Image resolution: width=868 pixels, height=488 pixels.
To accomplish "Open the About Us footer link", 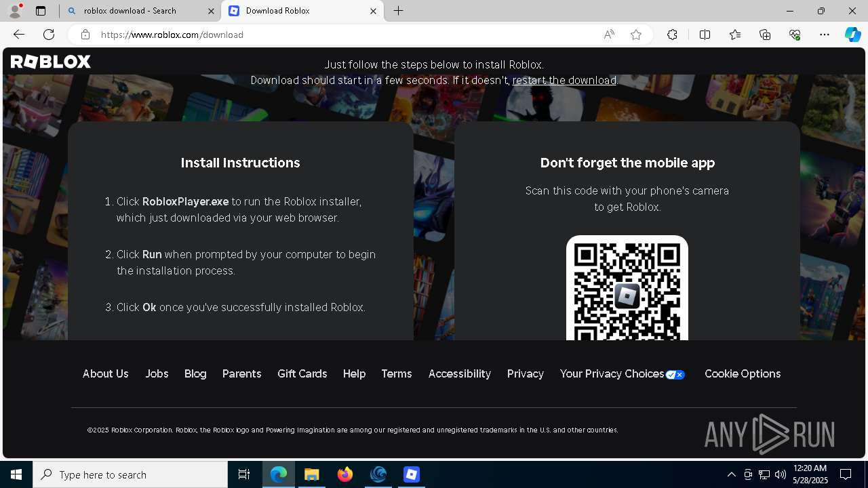I will [x=105, y=373].
